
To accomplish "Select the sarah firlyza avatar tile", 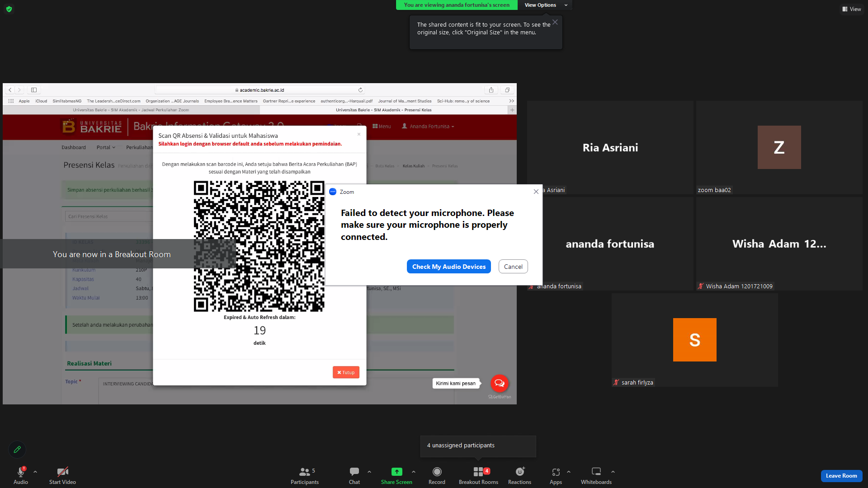I will [695, 340].
